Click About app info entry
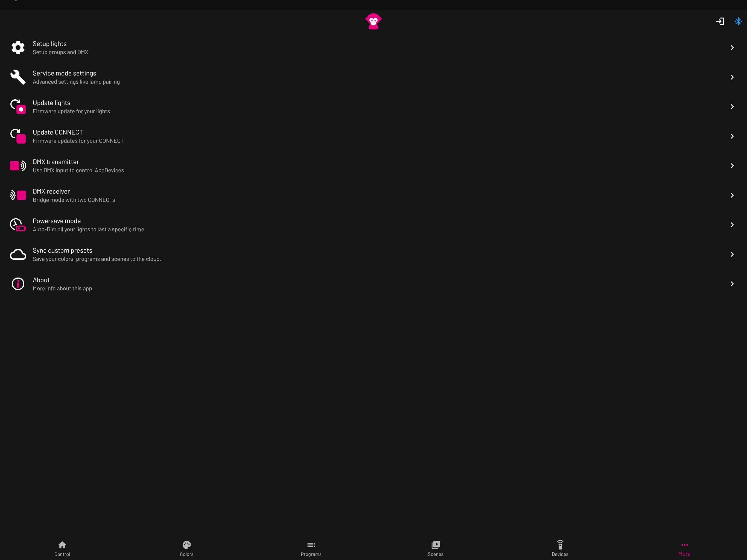Viewport: 747px width, 560px height. tap(373, 284)
